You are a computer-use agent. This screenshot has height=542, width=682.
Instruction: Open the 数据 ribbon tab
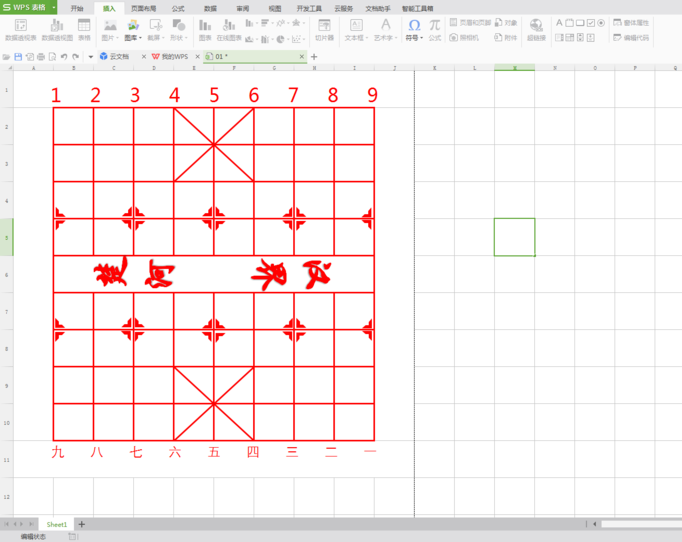(x=211, y=8)
